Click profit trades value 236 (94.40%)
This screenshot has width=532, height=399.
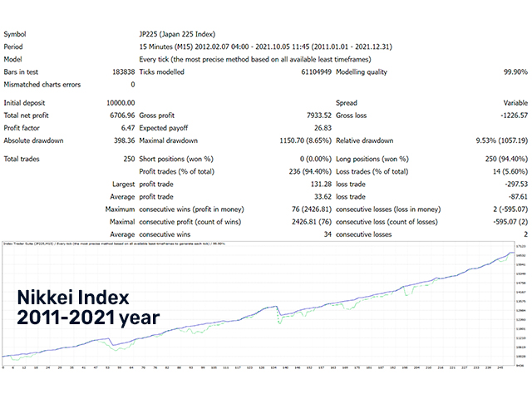[310, 172]
